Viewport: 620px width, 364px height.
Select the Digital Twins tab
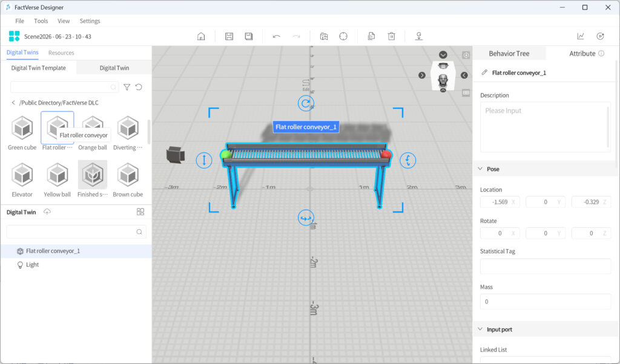pyautogui.click(x=22, y=53)
